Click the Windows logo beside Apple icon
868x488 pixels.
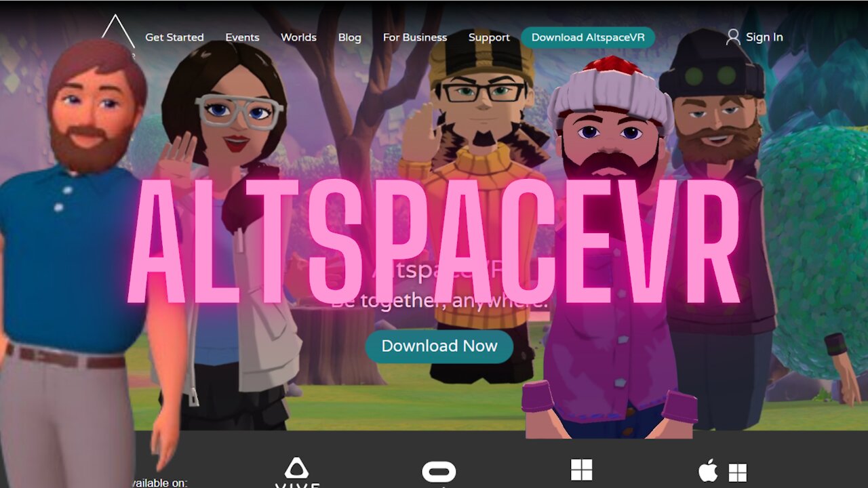click(x=738, y=472)
